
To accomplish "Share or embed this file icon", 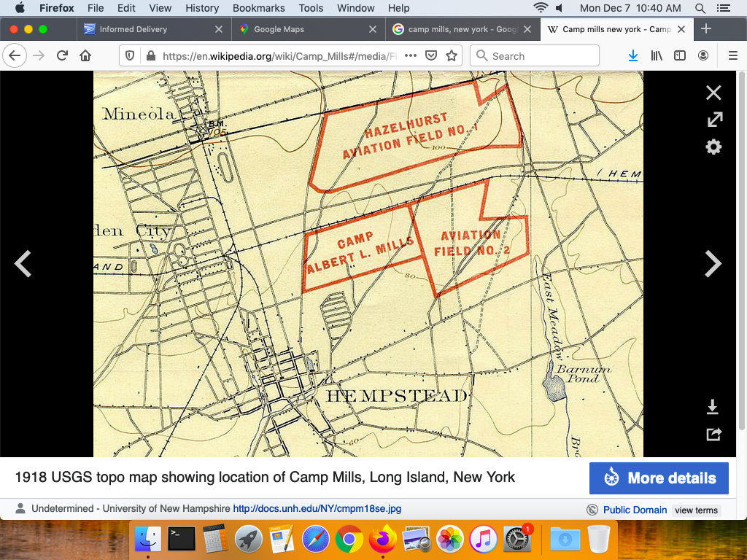I will point(713,435).
